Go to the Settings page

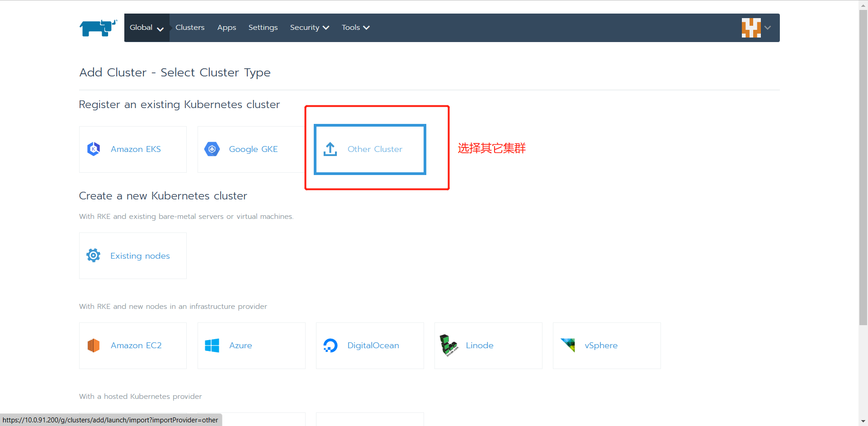pyautogui.click(x=263, y=27)
